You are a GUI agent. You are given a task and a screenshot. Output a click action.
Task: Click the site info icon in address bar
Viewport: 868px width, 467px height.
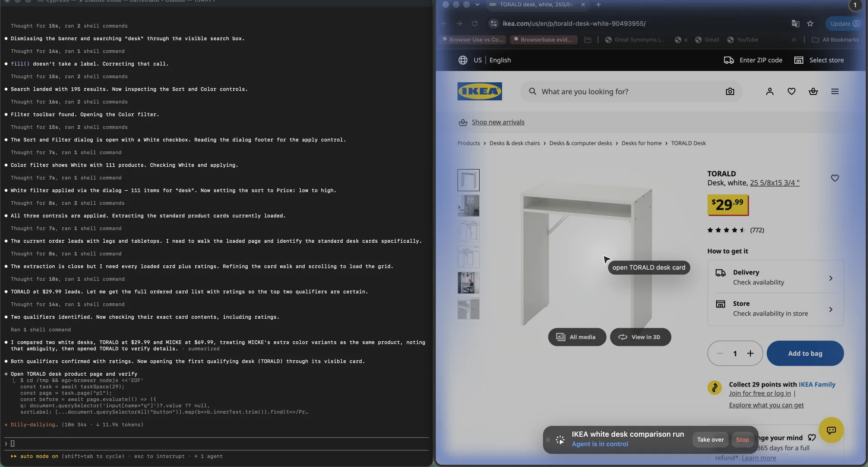click(x=494, y=24)
